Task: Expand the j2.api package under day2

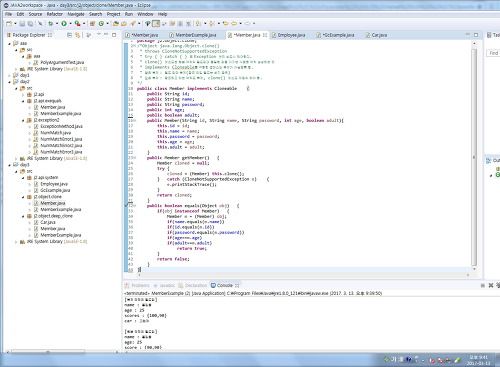Action: (23, 95)
